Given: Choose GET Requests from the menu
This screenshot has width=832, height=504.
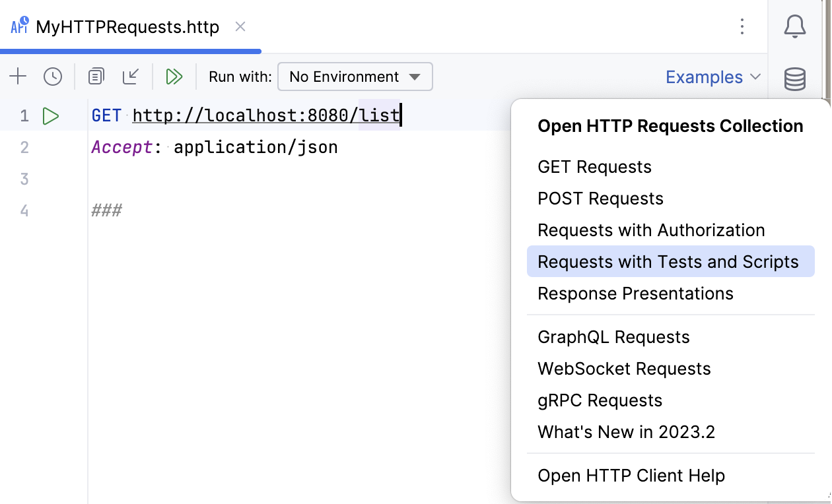Looking at the screenshot, I should pos(594,167).
